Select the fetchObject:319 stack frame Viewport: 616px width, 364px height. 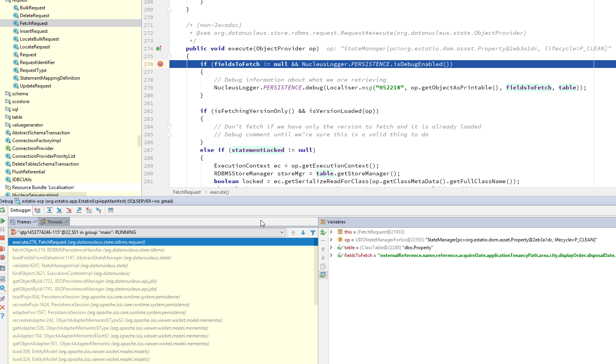pyautogui.click(x=88, y=250)
